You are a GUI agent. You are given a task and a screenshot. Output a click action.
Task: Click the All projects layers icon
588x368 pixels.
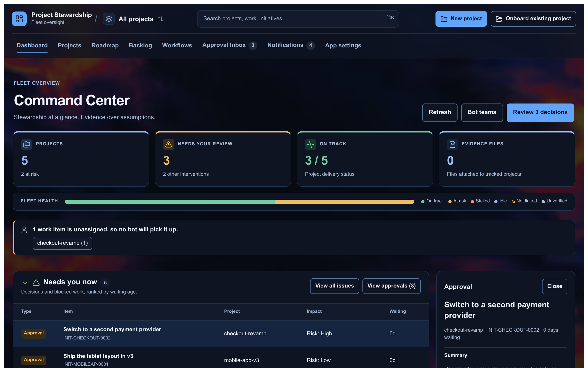pyautogui.click(x=109, y=19)
